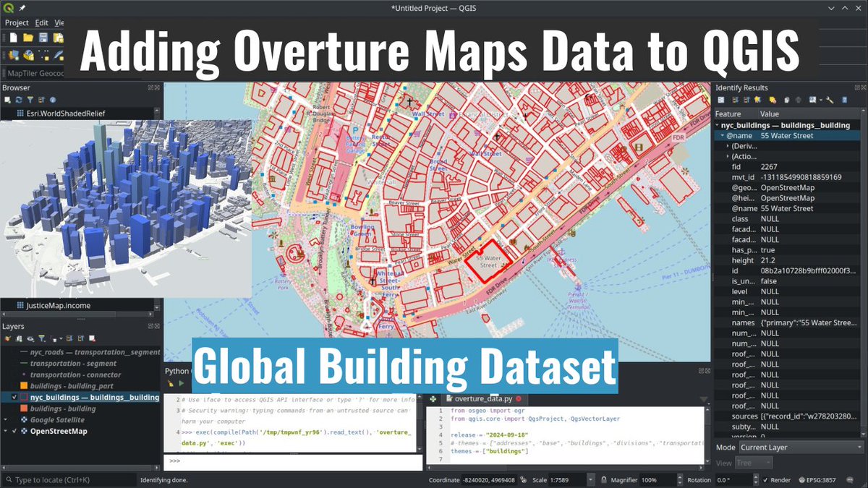Click the fid value 2267
Viewport: 868px width, 488px height.
[768, 167]
